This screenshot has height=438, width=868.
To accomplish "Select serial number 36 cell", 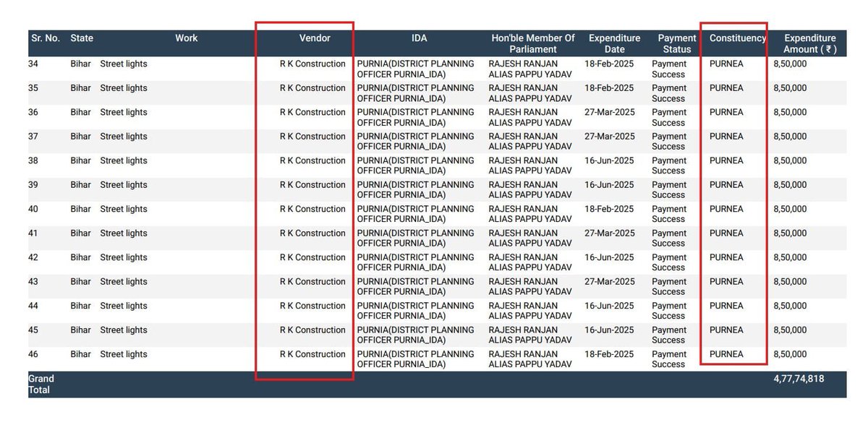I will pyautogui.click(x=33, y=112).
